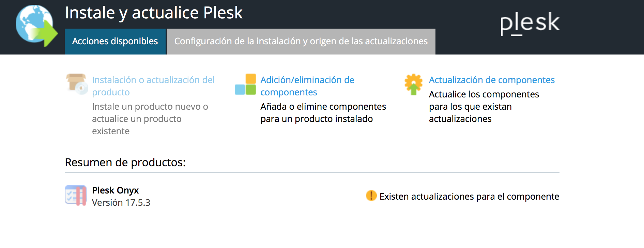Click the Versión 17.5.3 text
Screen dimensions: 644x248
click(x=121, y=203)
